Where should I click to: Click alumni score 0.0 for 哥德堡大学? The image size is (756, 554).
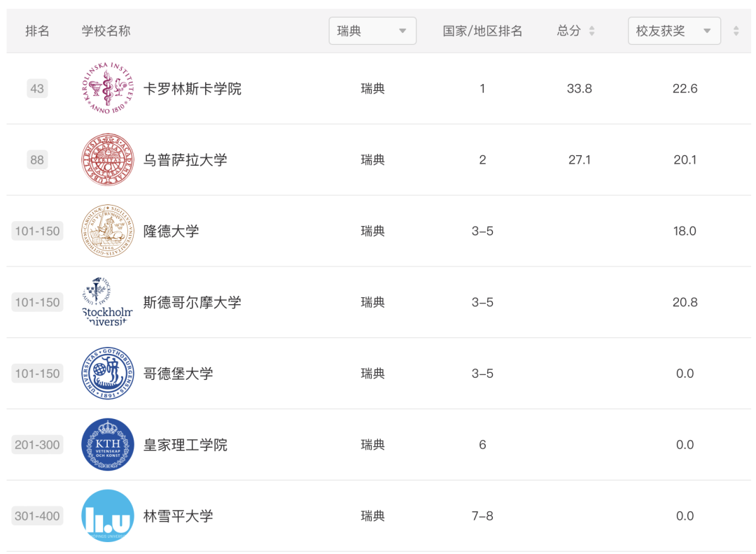pos(685,374)
